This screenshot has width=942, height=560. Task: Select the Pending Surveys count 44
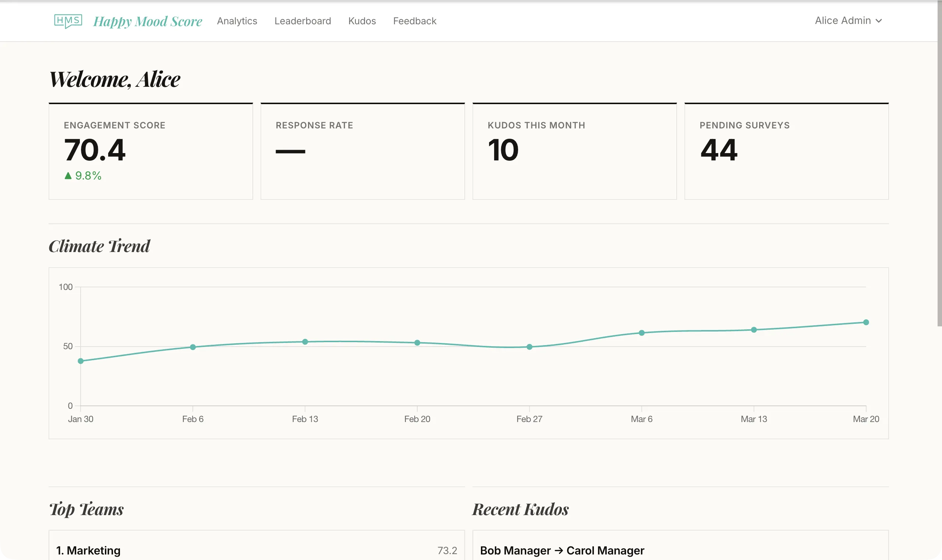click(718, 150)
